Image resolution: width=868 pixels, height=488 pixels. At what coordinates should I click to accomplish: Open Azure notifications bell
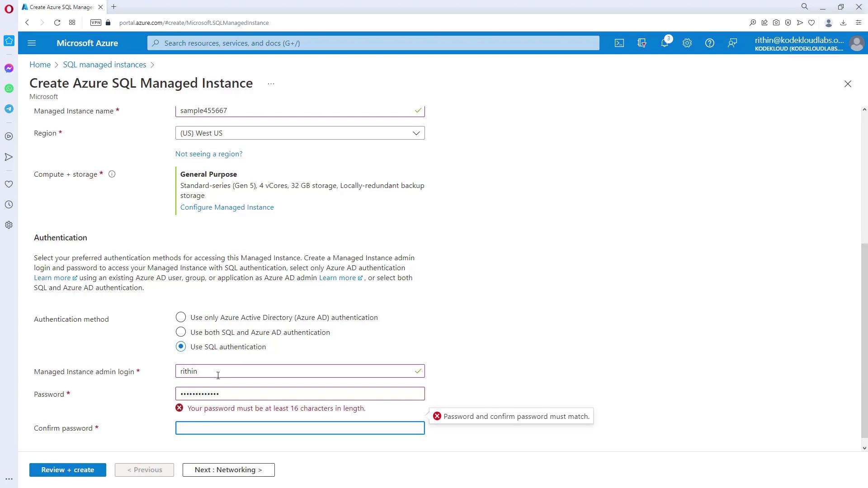[664, 43]
